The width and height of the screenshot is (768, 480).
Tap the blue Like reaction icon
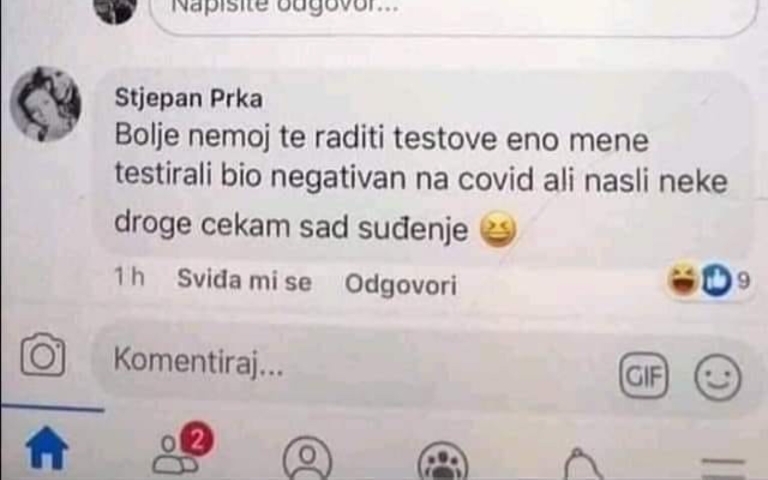tap(716, 280)
